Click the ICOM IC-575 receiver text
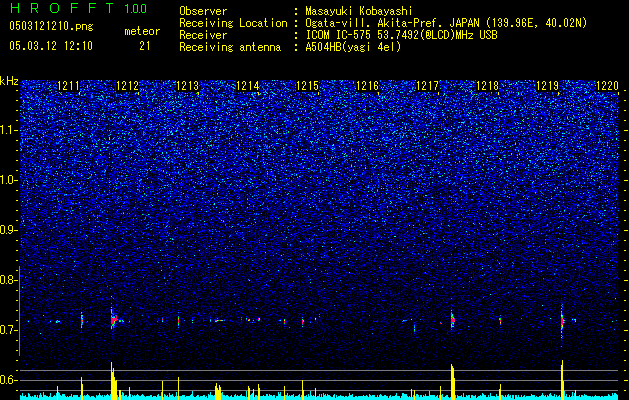The image size is (629, 400). click(x=401, y=35)
